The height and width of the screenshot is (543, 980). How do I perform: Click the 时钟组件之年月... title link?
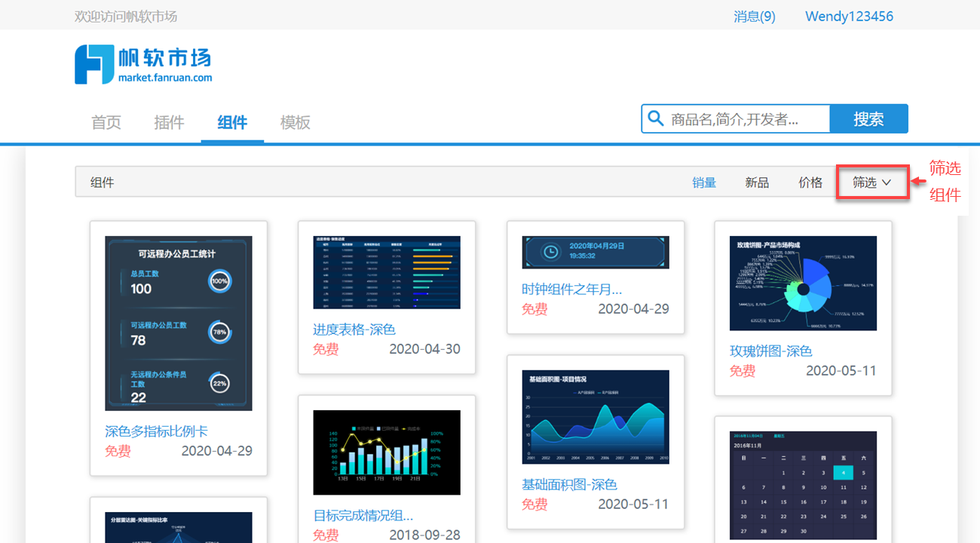tap(572, 289)
